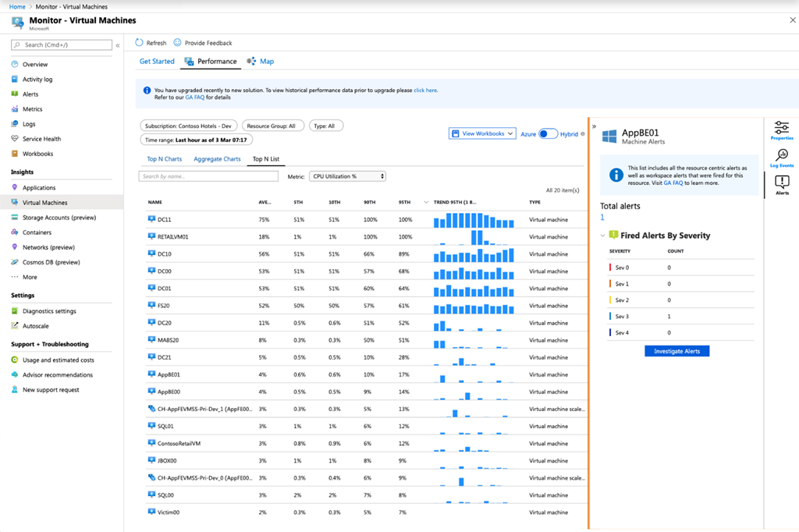799x532 pixels.
Task: Open the Properties panel icon
Action: tap(781, 129)
